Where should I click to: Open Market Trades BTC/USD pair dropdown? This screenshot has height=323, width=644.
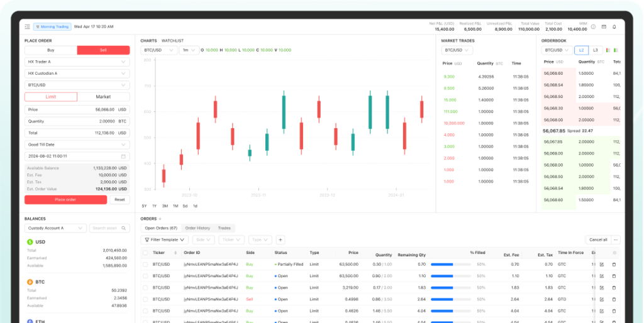(457, 50)
